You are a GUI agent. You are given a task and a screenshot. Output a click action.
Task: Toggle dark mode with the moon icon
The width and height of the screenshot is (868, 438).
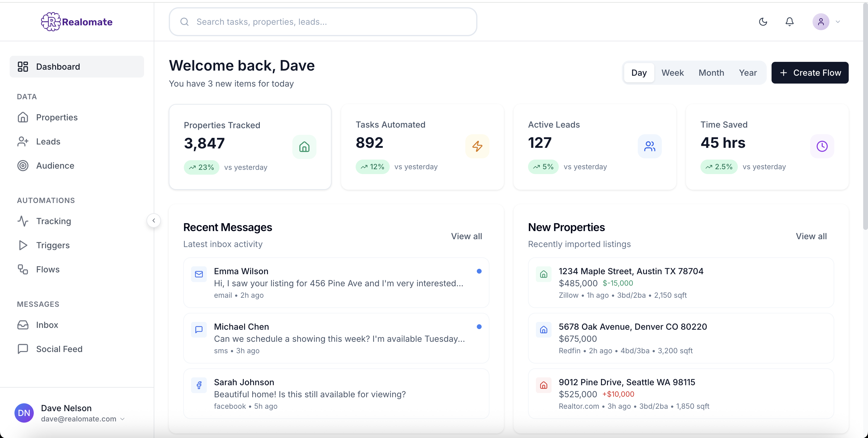[x=763, y=21]
